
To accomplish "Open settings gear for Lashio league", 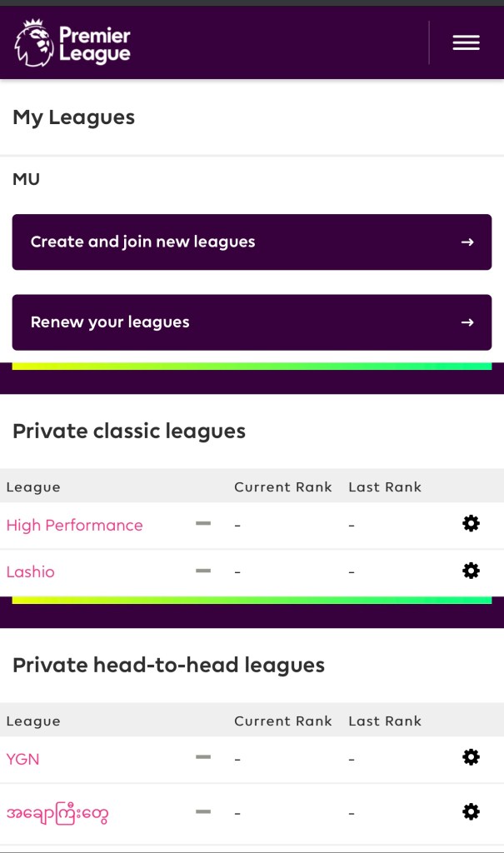I will tap(471, 571).
